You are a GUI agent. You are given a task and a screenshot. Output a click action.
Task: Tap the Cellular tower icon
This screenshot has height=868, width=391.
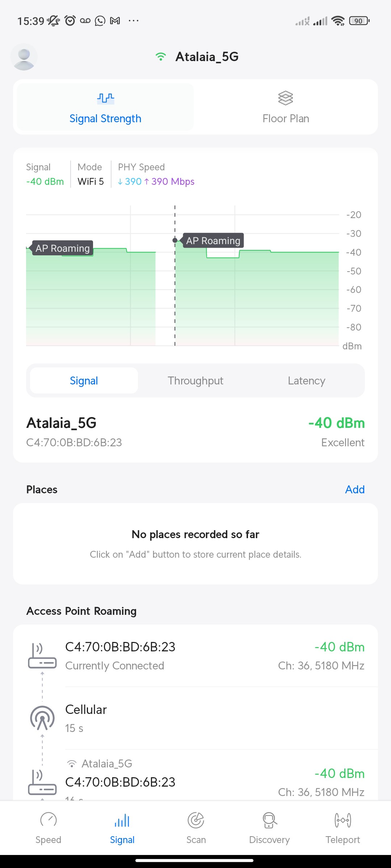42,718
